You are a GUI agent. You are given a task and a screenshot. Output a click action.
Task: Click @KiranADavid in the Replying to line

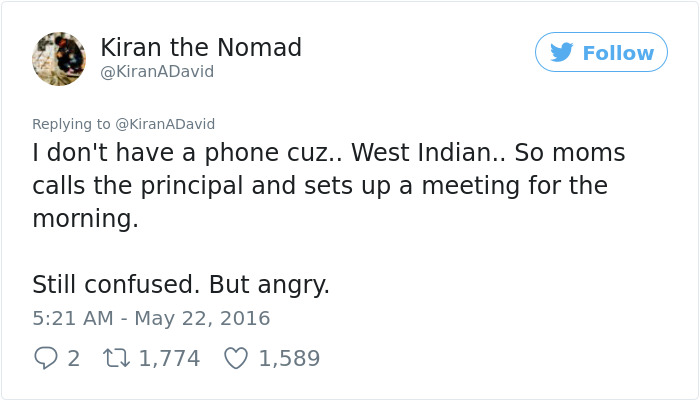coord(165,124)
